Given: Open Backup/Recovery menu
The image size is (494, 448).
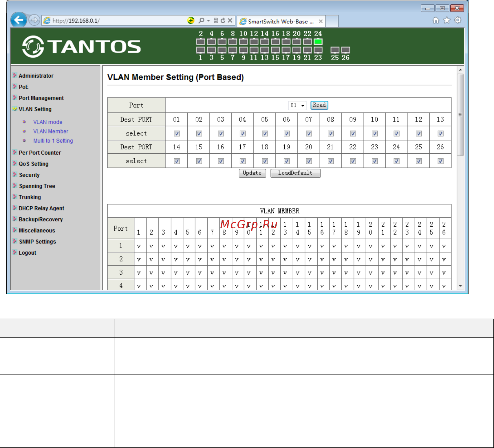Looking at the screenshot, I should 41,219.
